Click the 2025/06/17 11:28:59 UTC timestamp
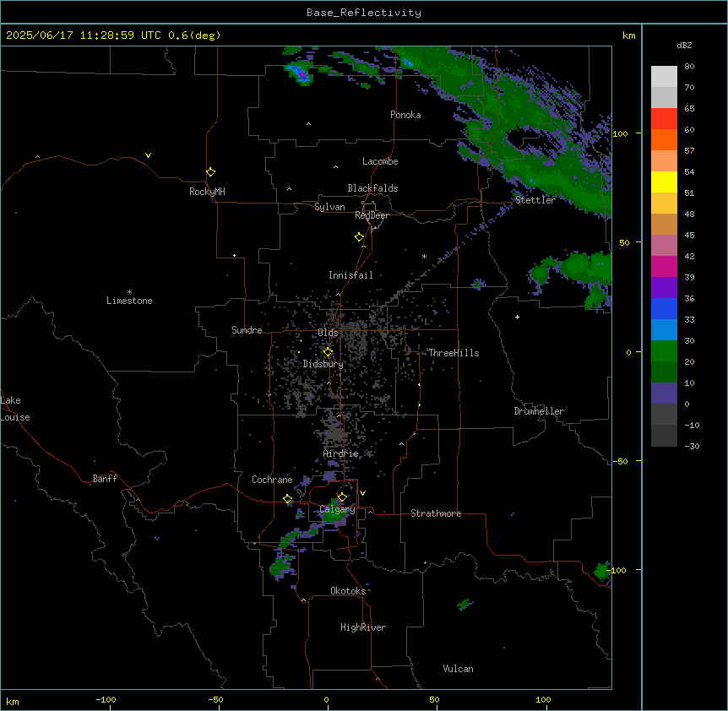Screen dimensions: 728x711 click(84, 35)
